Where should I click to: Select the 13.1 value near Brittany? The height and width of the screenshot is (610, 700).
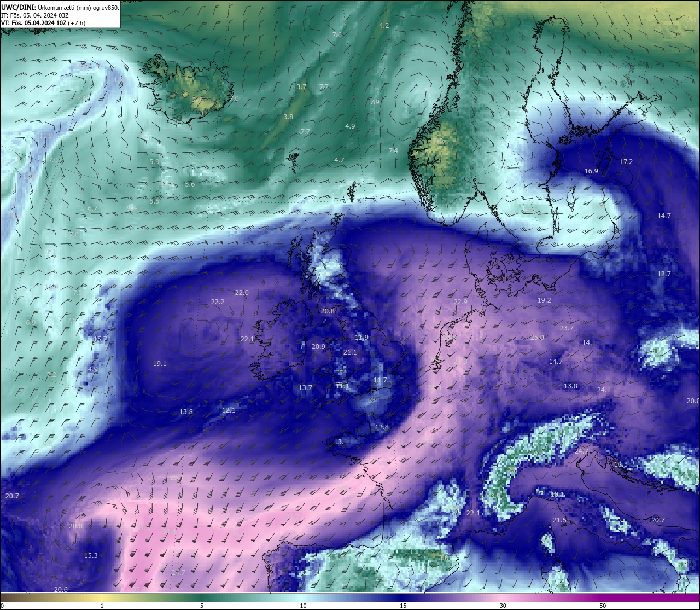point(341,442)
